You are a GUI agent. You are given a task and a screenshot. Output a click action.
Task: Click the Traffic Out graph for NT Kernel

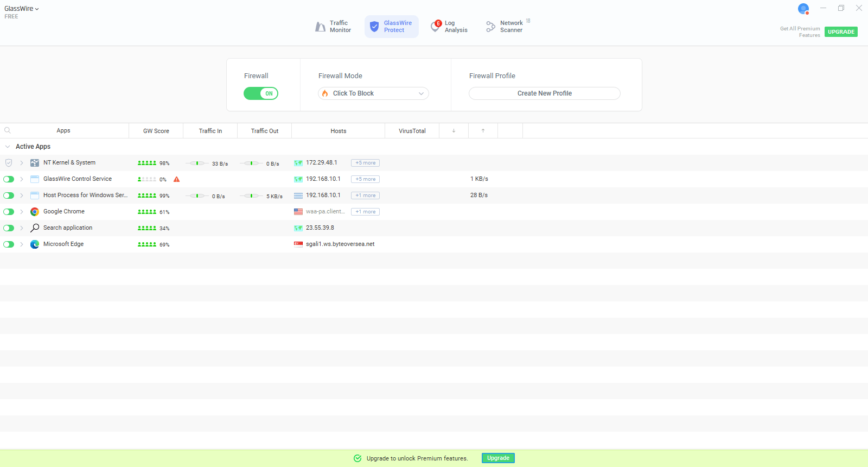(x=251, y=163)
